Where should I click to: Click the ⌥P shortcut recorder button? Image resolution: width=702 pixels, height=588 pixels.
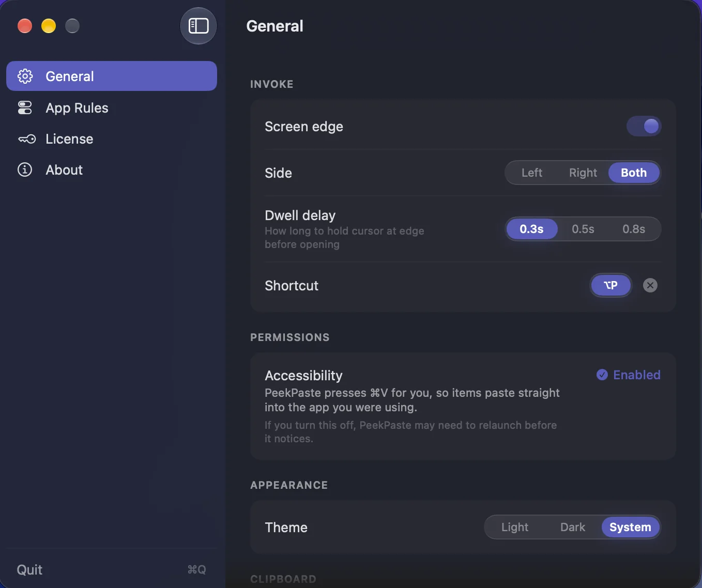coord(611,285)
